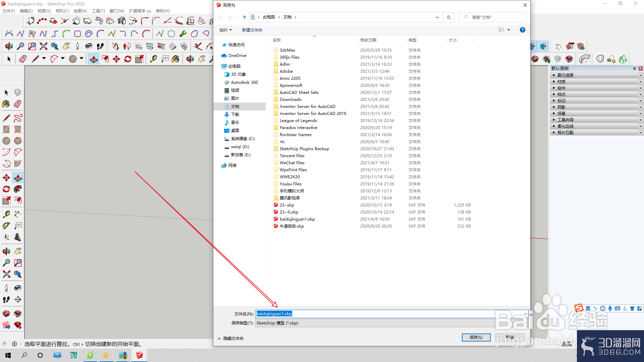Image resolution: width=644 pixels, height=362 pixels.
Task: Select the Follow Me tool in left toolbar
Action: pos(18,189)
